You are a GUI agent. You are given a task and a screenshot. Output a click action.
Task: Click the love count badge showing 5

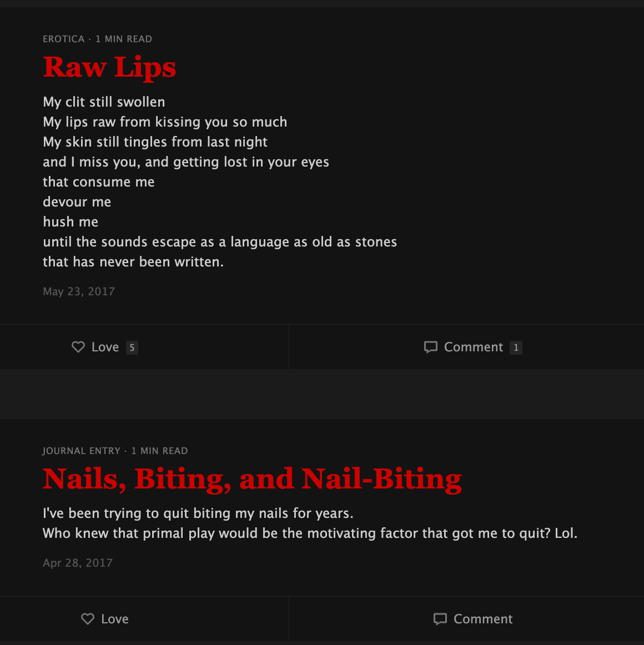(132, 347)
